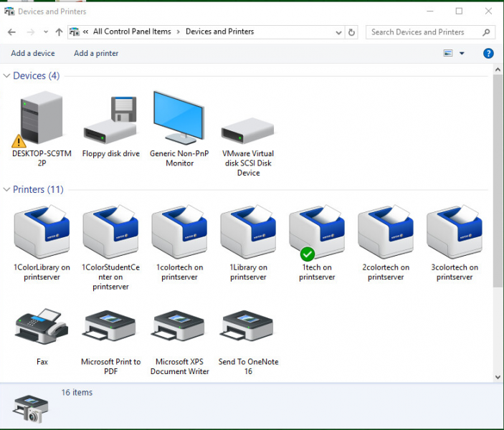Click the Change your view icon
The width and height of the screenshot is (504, 430).
[x=448, y=53]
